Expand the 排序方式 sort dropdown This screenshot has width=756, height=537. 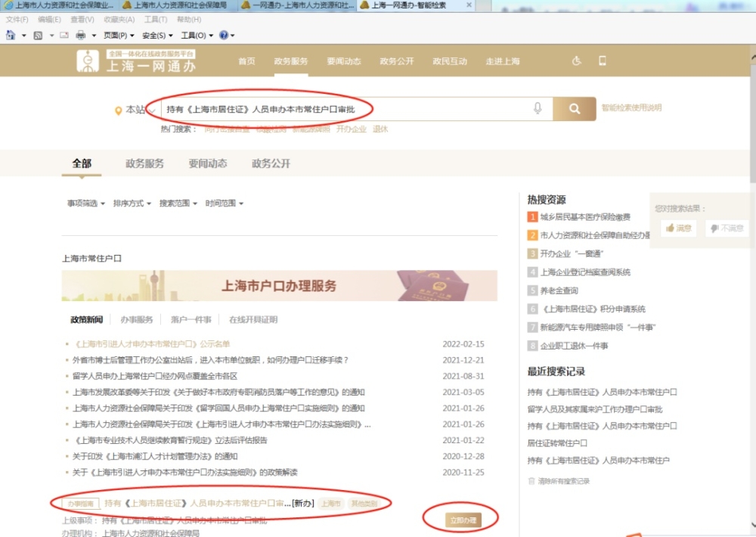pos(132,203)
